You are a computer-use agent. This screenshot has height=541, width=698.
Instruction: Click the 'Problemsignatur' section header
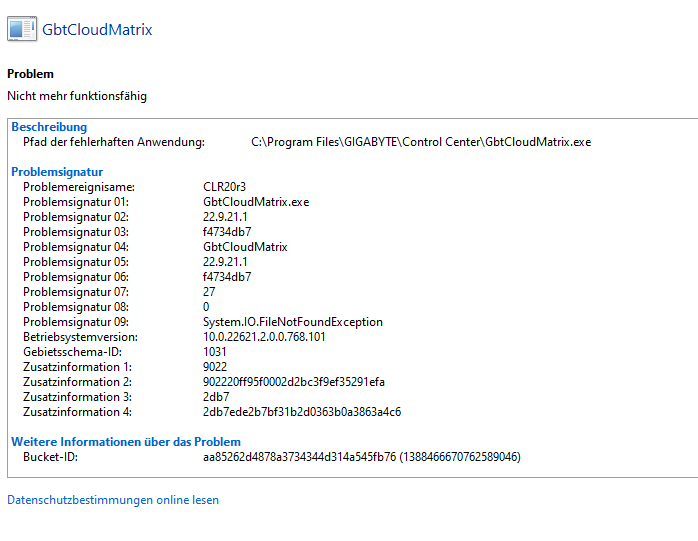(57, 172)
